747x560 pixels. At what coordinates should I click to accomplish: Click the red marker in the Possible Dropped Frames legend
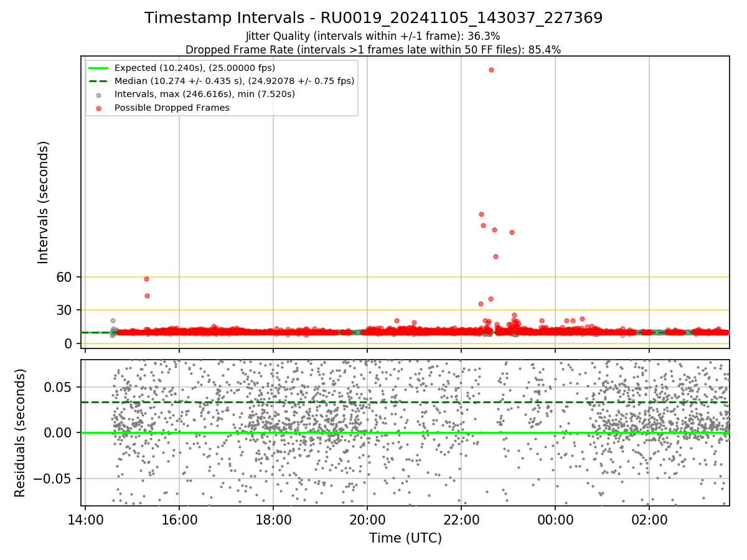click(x=99, y=108)
